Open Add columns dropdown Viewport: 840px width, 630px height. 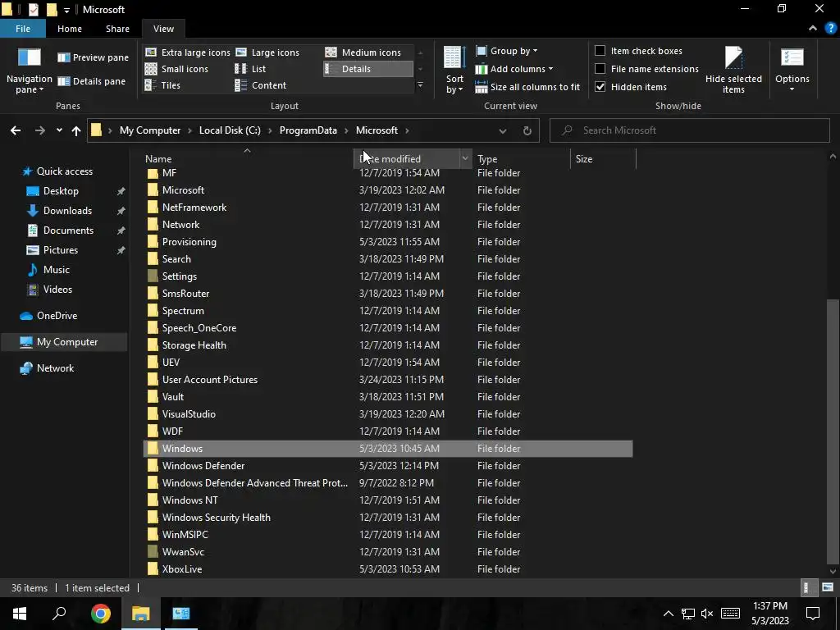(514, 69)
